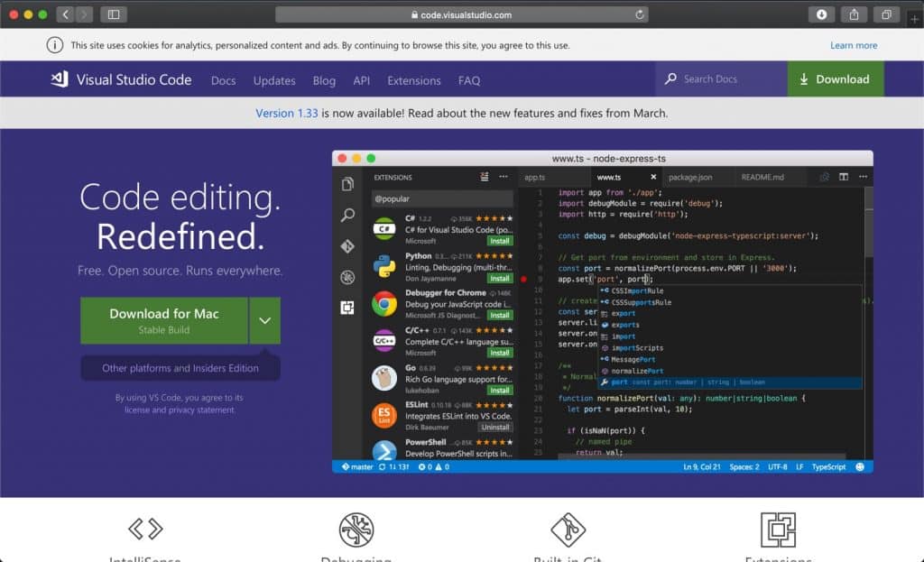Select the Extensions icon in the activity bar
This screenshot has height=562, width=924.
pyautogui.click(x=347, y=308)
